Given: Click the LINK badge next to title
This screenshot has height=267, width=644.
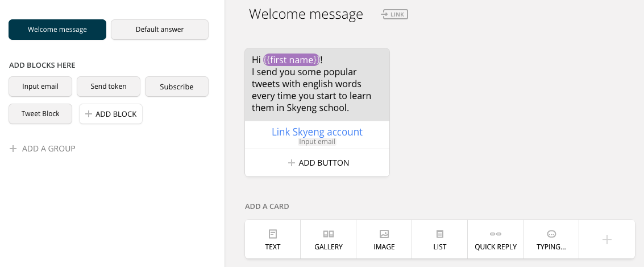Looking at the screenshot, I should (394, 15).
